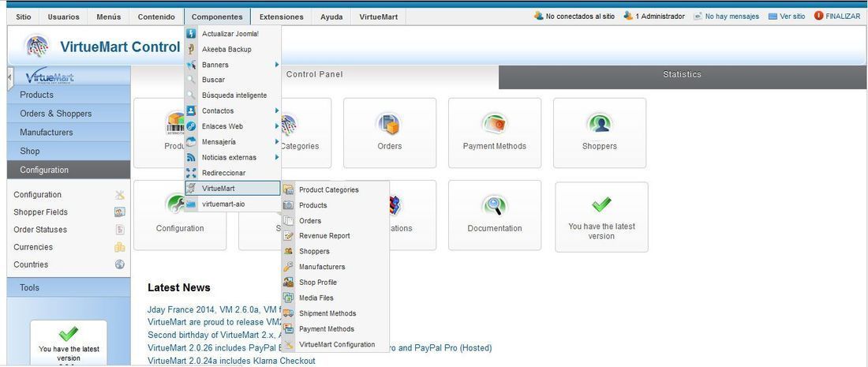The height and width of the screenshot is (367, 868).
Task: Open the Contenido menu
Action: click(x=156, y=17)
